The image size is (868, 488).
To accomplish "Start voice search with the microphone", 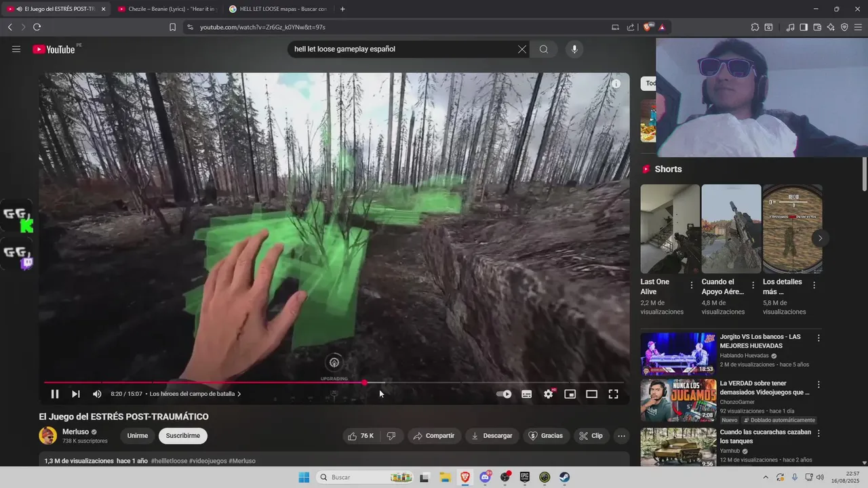I will 574,49.
